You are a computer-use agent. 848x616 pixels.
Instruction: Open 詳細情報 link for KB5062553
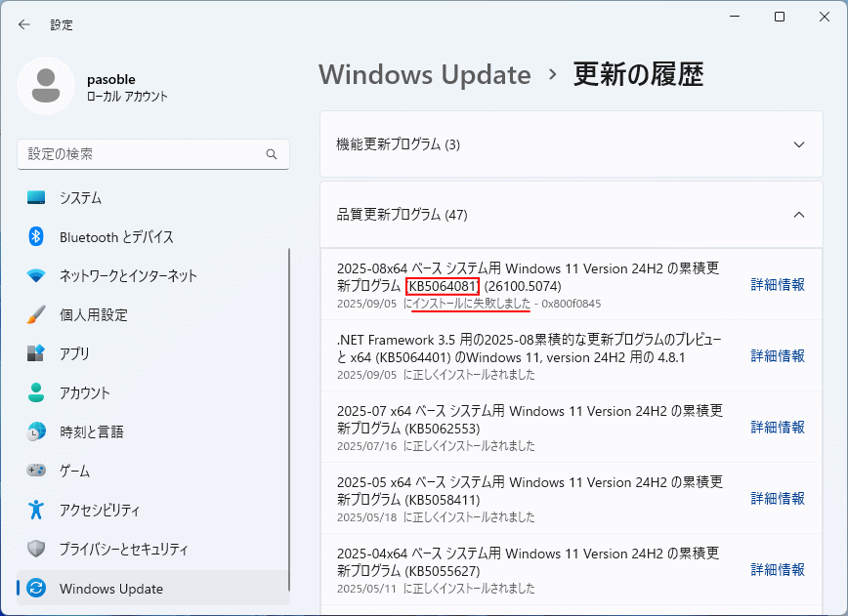pos(778,428)
